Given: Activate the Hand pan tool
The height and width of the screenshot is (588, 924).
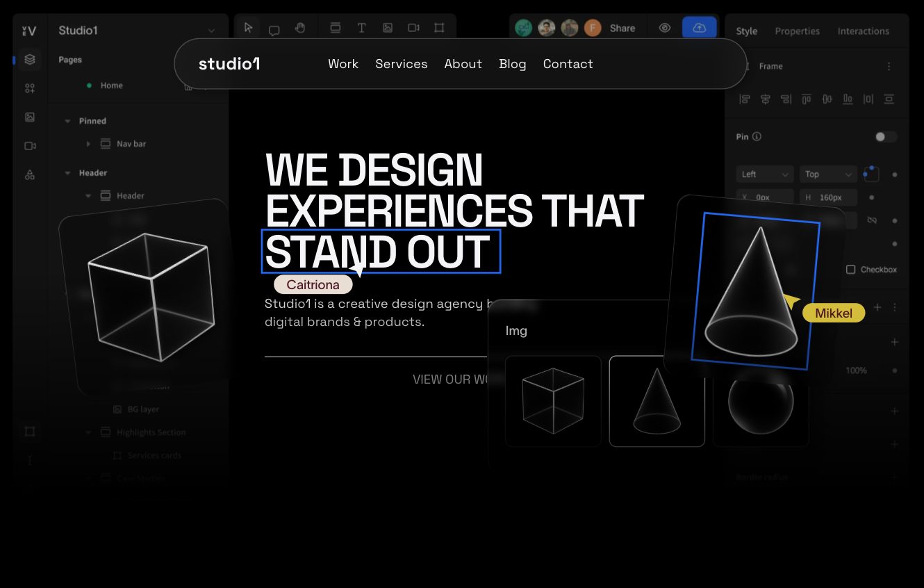Looking at the screenshot, I should pyautogui.click(x=300, y=28).
